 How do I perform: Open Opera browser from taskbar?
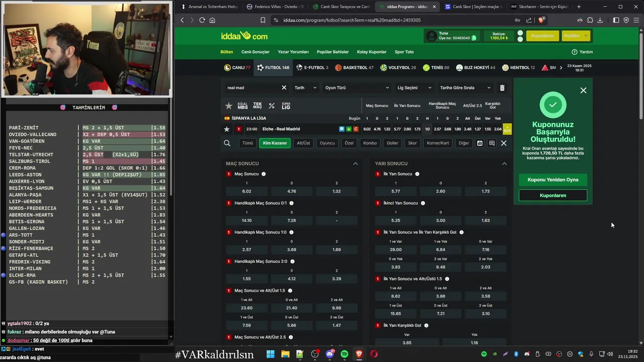click(374, 354)
